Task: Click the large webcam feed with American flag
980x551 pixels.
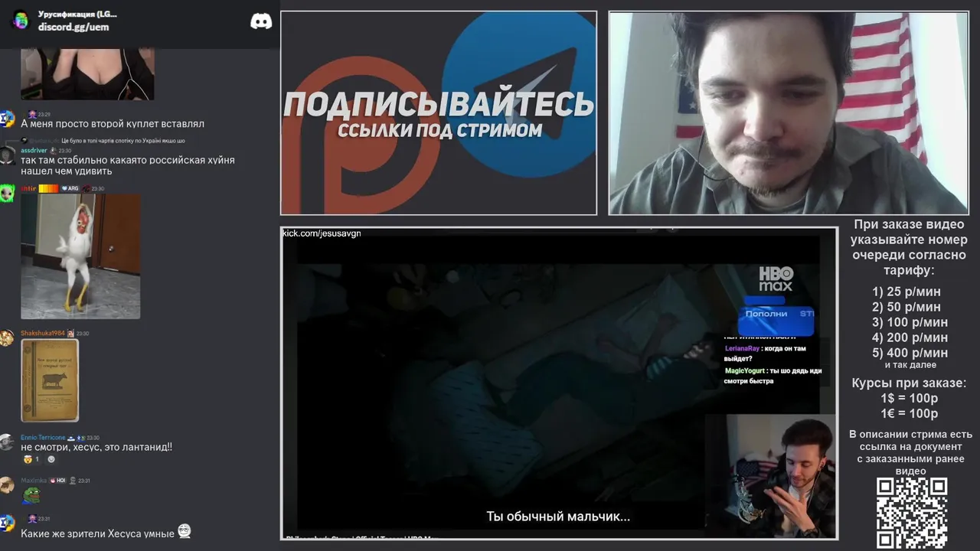Action: [788, 113]
